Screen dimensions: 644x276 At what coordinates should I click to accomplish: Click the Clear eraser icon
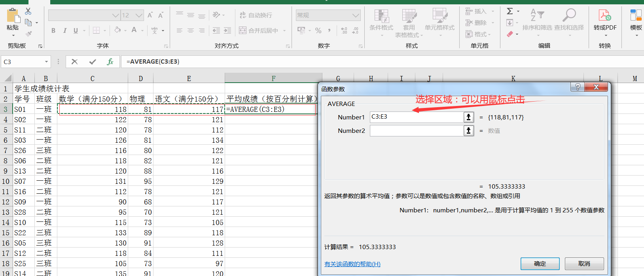tap(510, 34)
